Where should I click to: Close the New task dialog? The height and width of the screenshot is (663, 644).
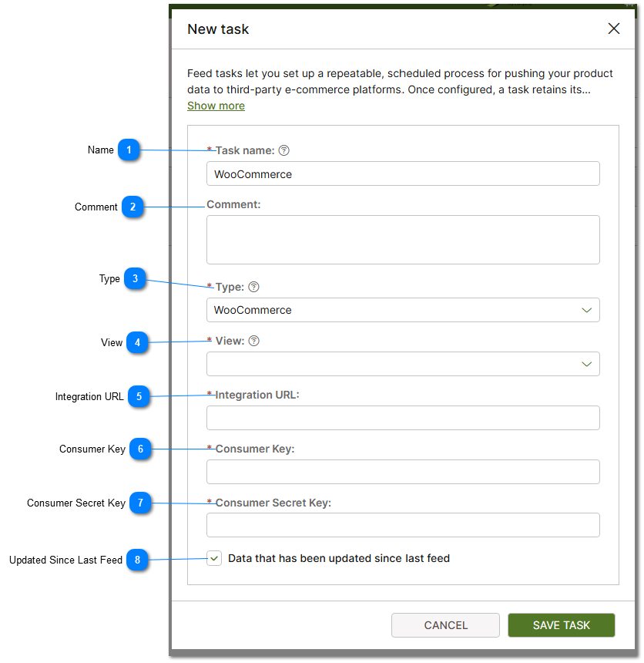pos(614,29)
